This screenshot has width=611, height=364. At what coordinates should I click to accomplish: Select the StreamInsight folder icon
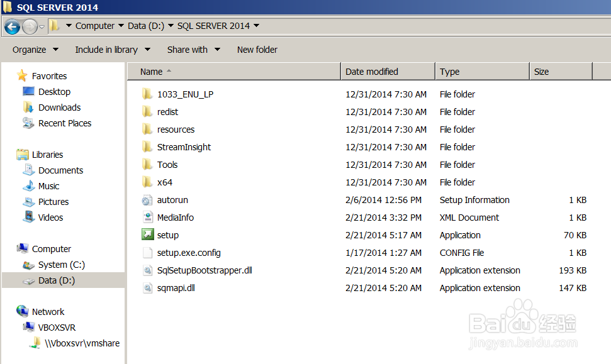point(147,146)
